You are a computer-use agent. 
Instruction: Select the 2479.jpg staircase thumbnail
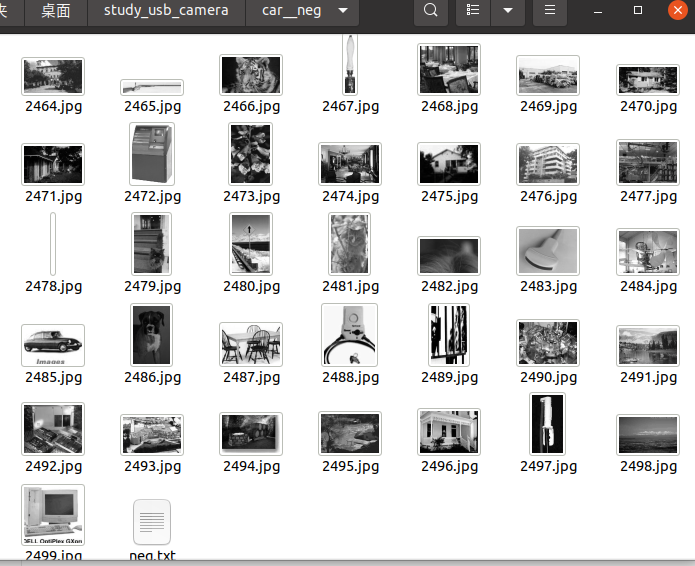(x=152, y=244)
